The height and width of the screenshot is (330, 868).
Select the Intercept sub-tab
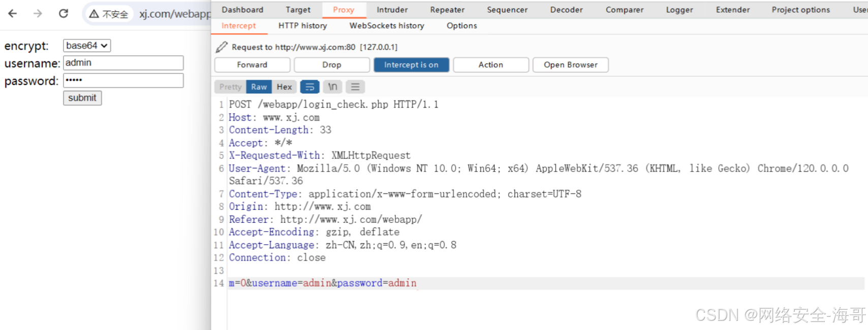(239, 25)
